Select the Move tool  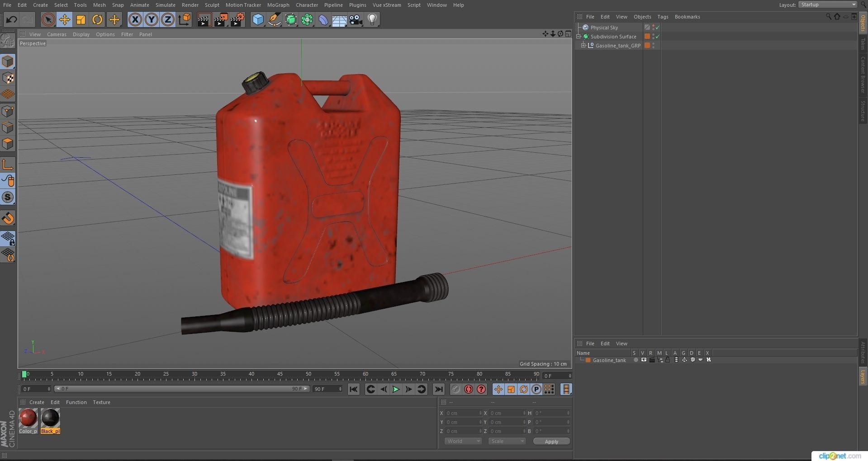65,19
